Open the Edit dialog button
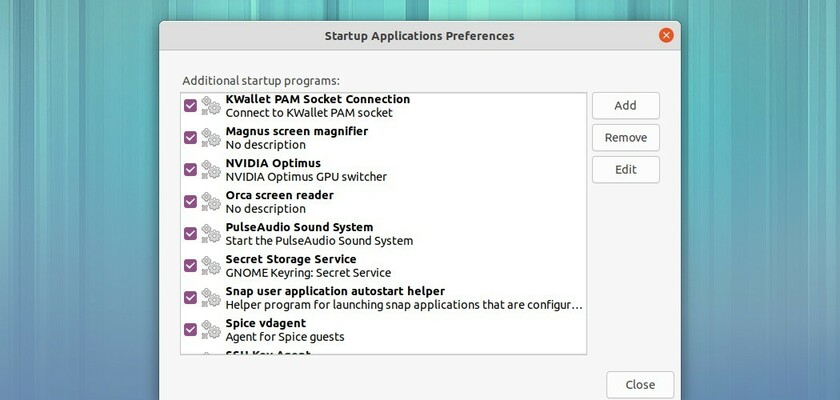 click(626, 170)
